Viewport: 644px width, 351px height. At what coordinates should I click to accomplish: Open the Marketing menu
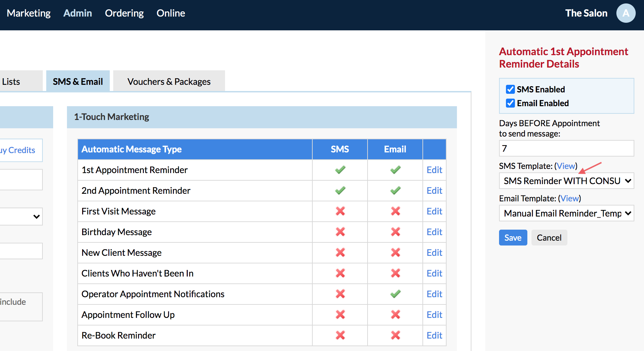29,13
